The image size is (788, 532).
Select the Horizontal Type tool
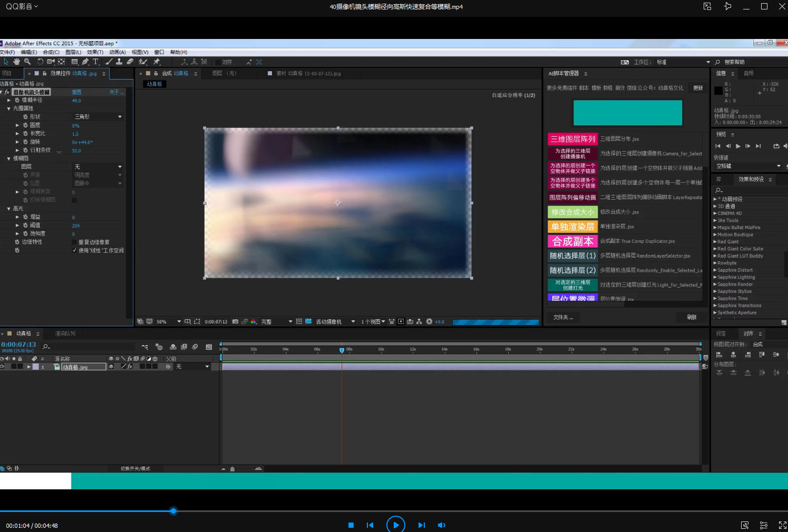(x=95, y=62)
